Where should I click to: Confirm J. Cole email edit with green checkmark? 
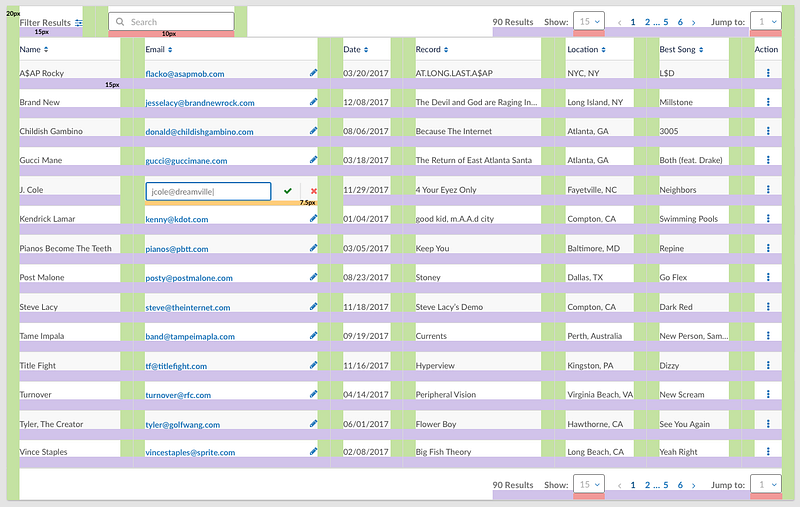(x=288, y=191)
